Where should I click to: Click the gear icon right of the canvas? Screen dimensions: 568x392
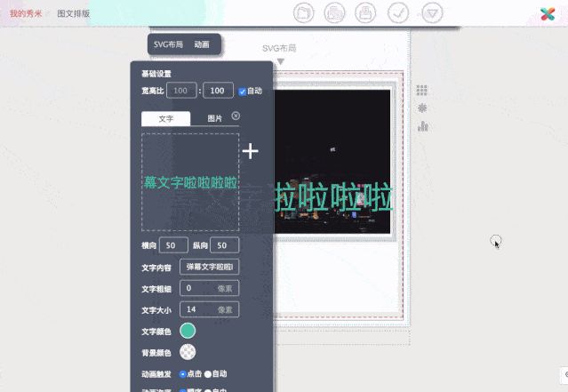tap(422, 108)
